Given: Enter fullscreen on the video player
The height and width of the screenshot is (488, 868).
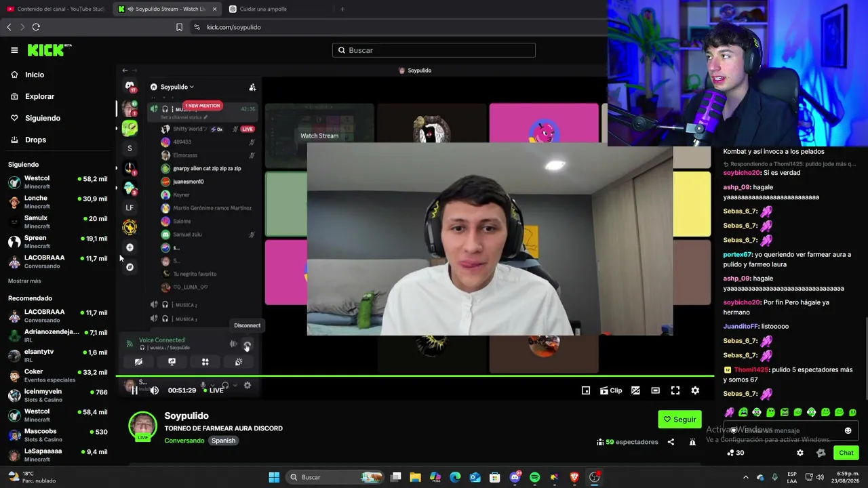Looking at the screenshot, I should (675, 390).
